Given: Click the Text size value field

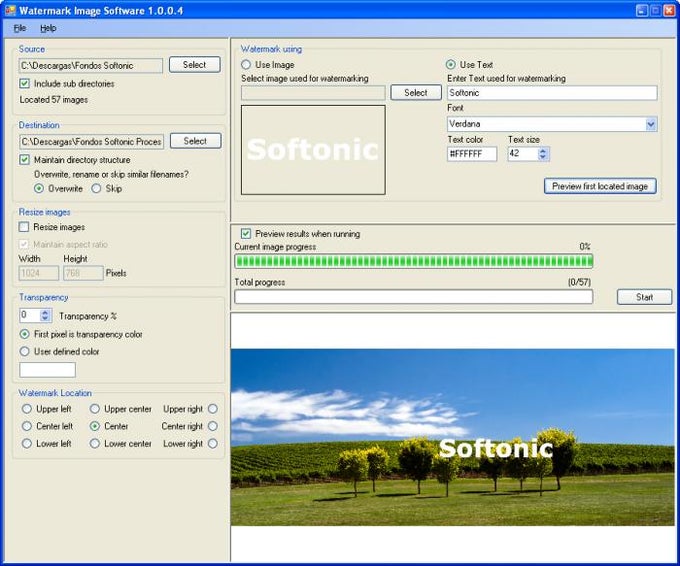Looking at the screenshot, I should [x=523, y=154].
